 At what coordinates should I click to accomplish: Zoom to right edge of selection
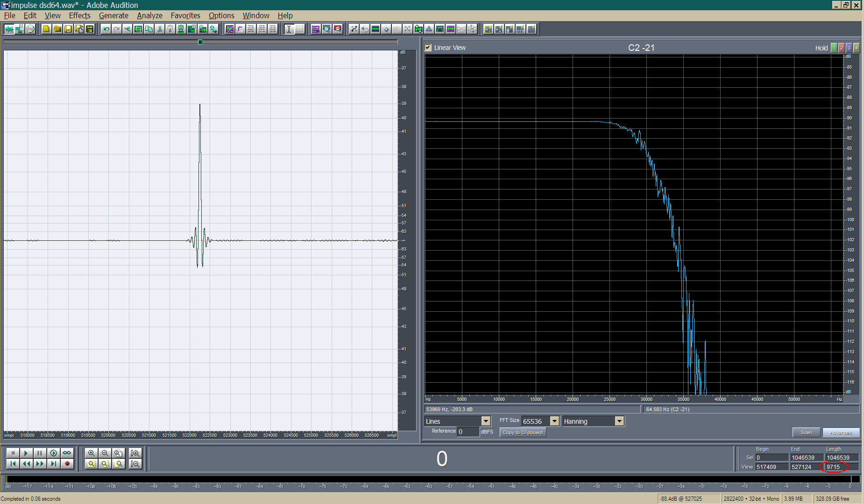pos(119,464)
